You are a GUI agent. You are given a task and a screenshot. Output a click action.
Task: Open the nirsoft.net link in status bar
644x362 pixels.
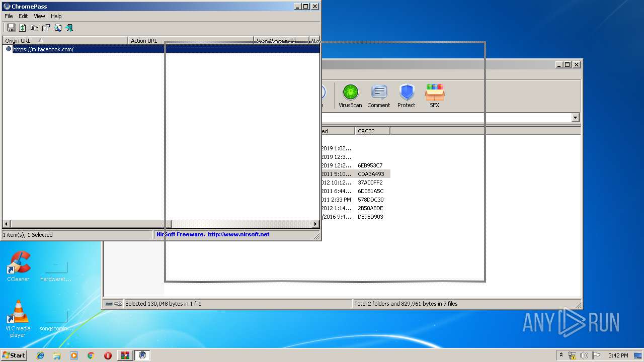[x=238, y=234]
